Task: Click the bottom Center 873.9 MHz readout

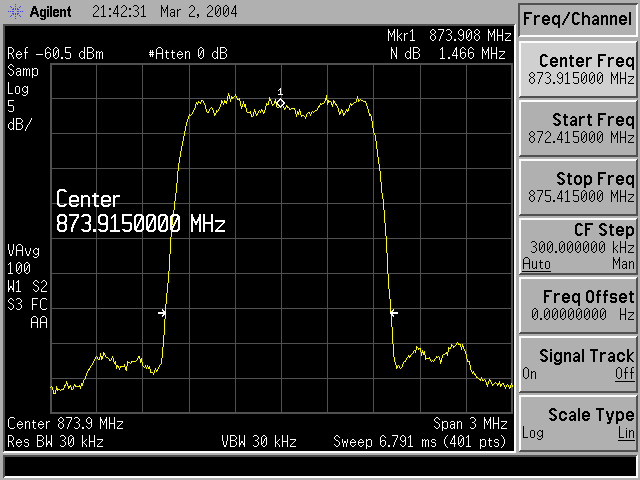Action: (x=65, y=424)
